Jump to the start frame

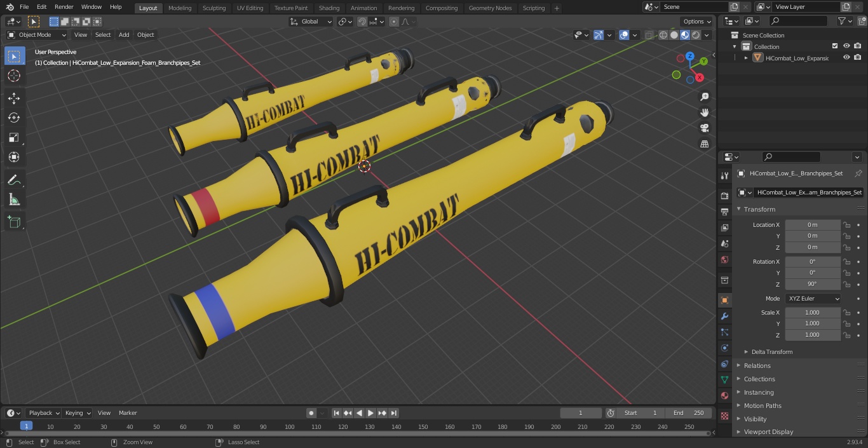coord(336,413)
